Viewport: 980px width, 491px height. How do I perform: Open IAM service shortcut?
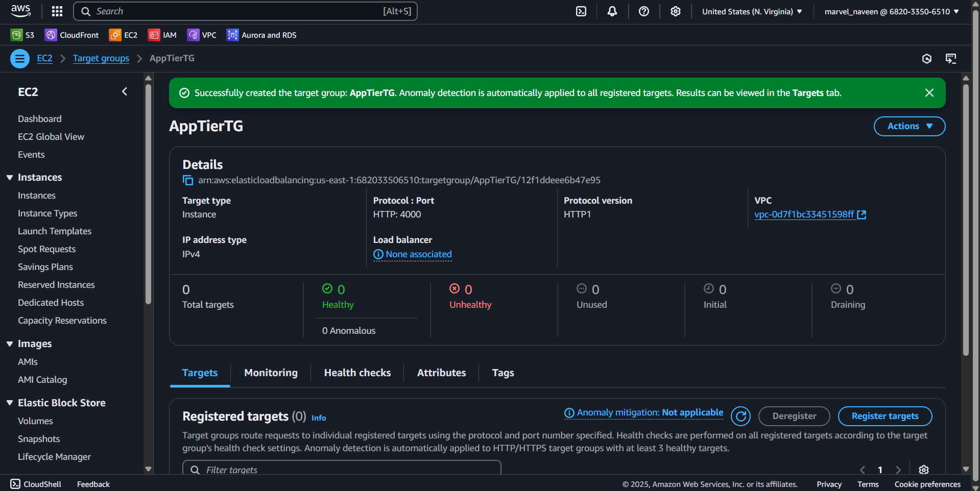(162, 35)
